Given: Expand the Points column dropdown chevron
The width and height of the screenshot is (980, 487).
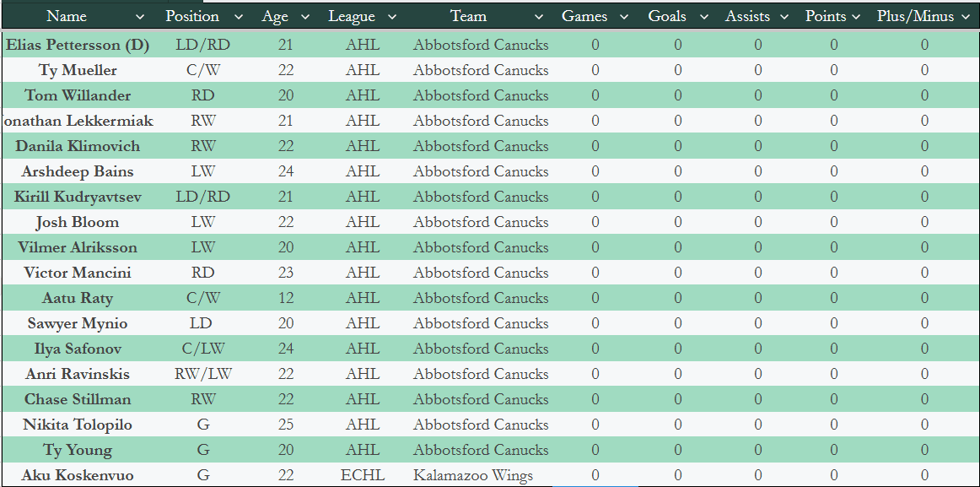Looking at the screenshot, I should (x=856, y=17).
